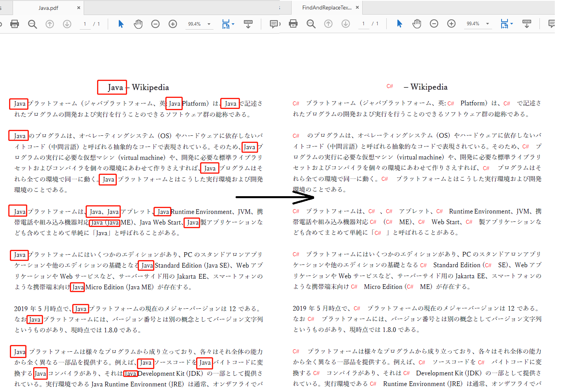
Task: Click 'Micro Edition (Java ME)' text in Java.pdf document
Action: tap(120, 287)
